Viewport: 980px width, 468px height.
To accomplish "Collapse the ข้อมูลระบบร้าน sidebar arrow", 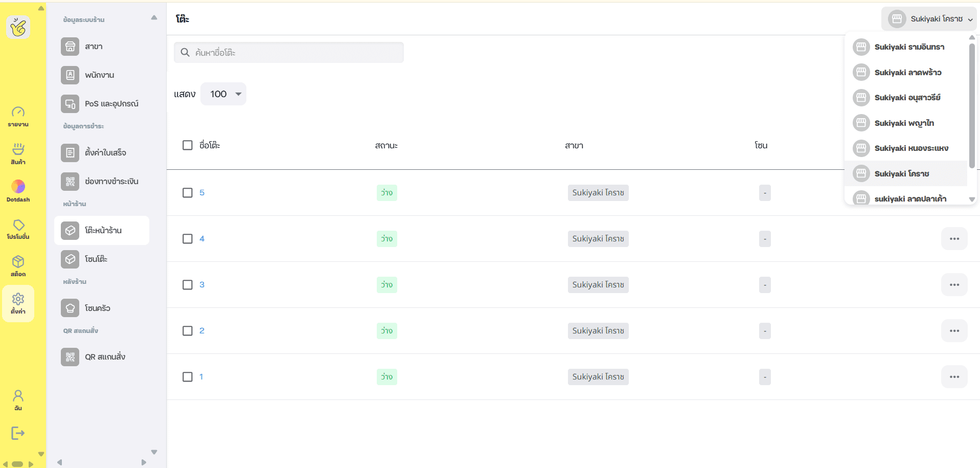I will pos(154,18).
